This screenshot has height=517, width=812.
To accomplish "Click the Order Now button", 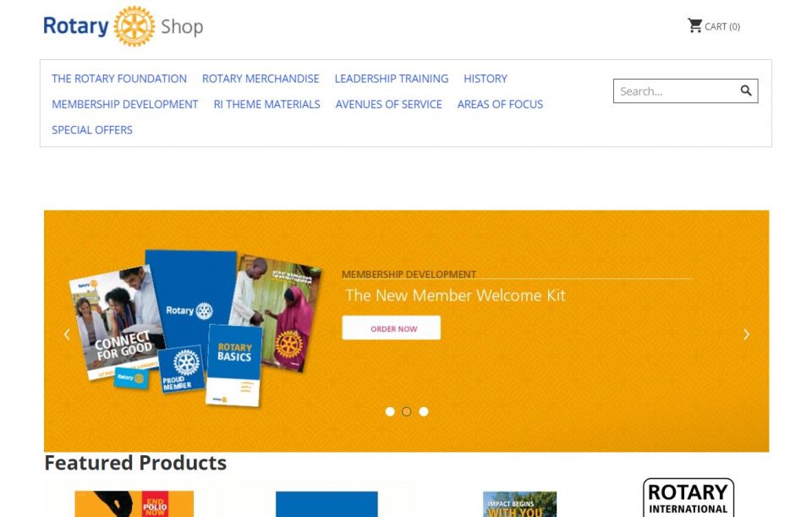I will click(x=392, y=328).
